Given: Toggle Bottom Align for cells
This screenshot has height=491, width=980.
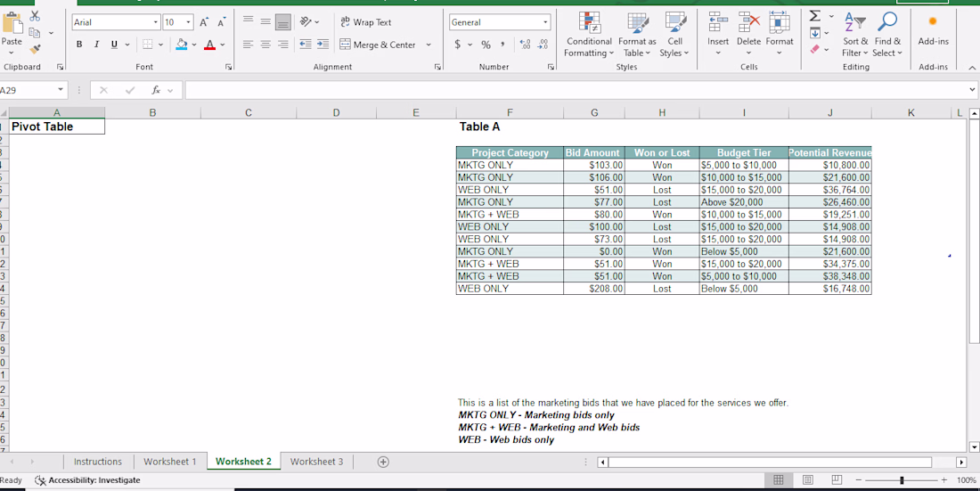Looking at the screenshot, I should coord(283,22).
